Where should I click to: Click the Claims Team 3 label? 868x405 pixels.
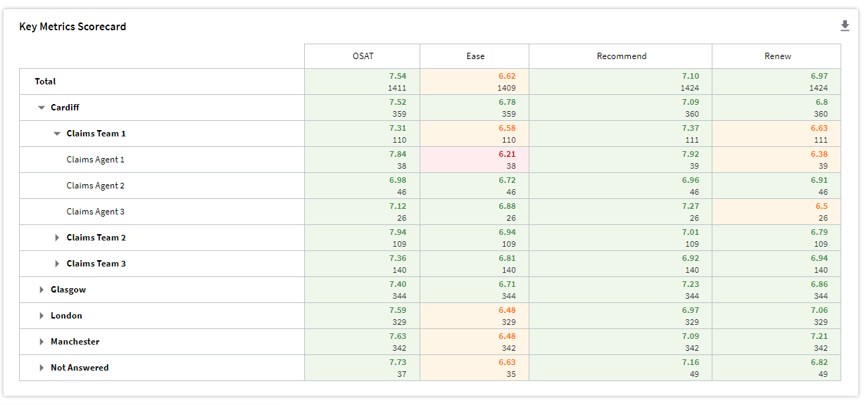[x=96, y=264]
